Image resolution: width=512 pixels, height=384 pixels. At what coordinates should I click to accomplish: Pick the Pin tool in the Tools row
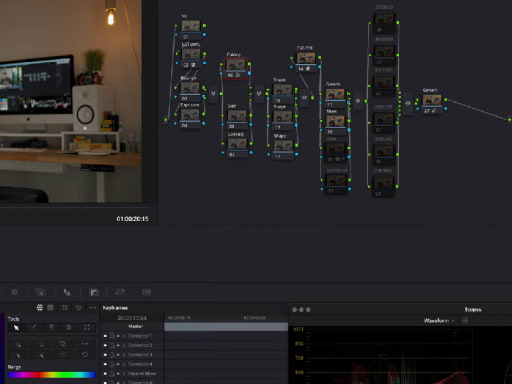tap(52, 327)
